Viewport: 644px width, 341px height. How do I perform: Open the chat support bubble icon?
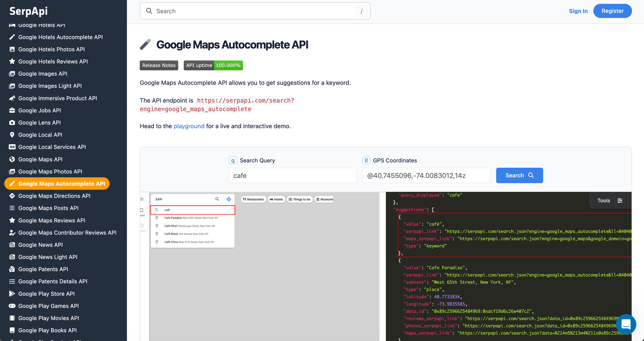click(x=626, y=324)
